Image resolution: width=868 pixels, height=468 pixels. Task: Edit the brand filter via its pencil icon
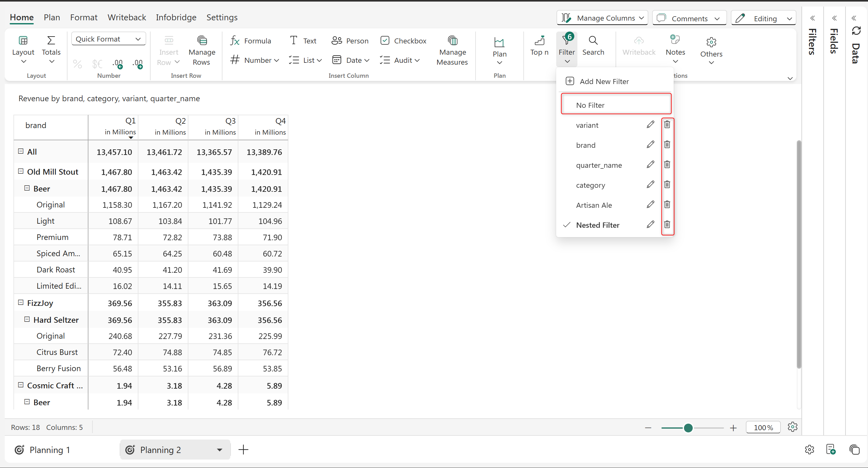coord(650,145)
